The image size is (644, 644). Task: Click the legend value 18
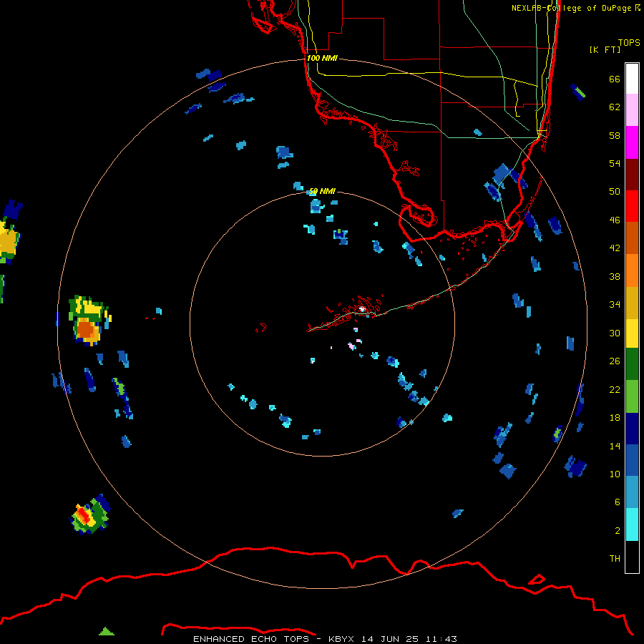pos(615,418)
